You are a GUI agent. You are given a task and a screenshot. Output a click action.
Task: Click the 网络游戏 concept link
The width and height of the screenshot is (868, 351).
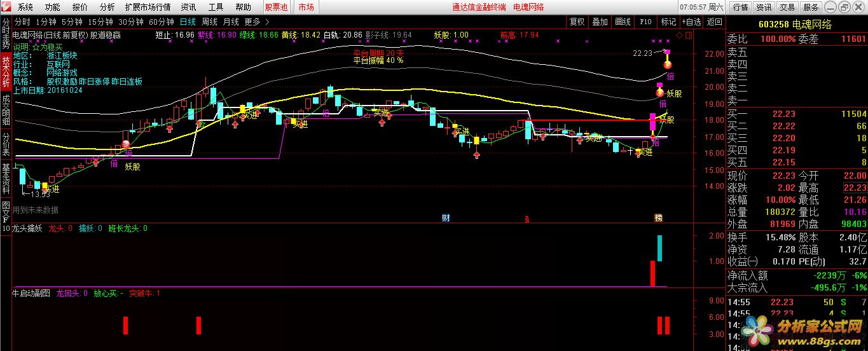pos(62,73)
